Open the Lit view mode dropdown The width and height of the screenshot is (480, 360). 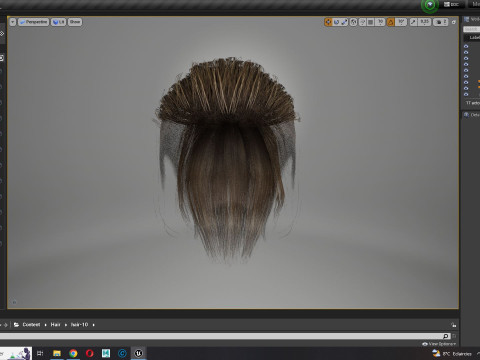(58, 22)
